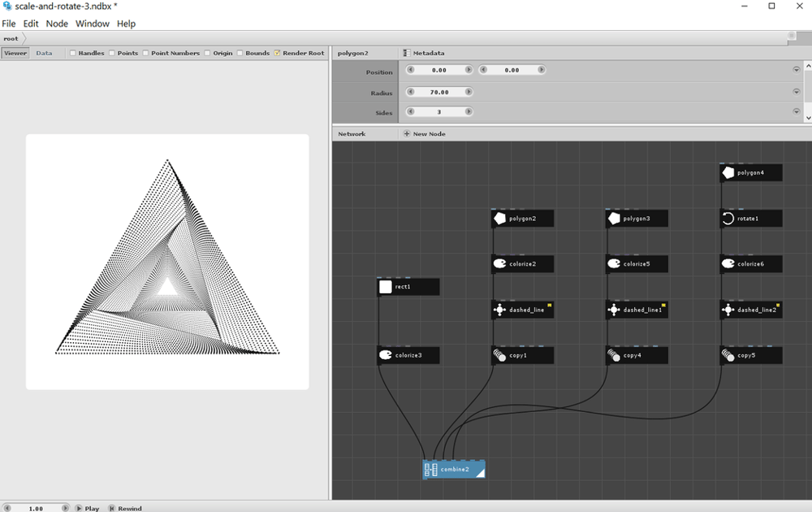Enable the Points checkbox
812x512 pixels.
point(112,53)
